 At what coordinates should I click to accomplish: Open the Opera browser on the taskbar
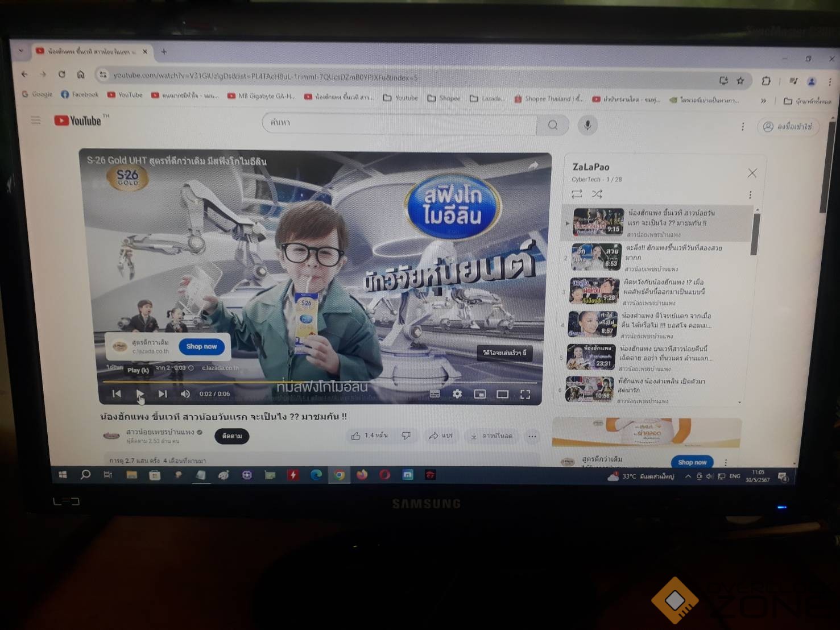coord(384,474)
